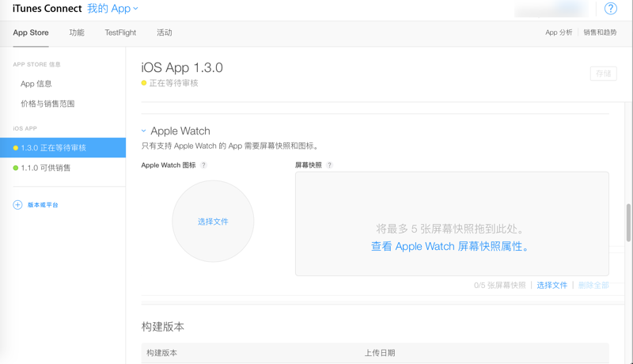633x364 pixels.
Task: Click 选择文件 in the watch icon circle
Action: tap(213, 222)
